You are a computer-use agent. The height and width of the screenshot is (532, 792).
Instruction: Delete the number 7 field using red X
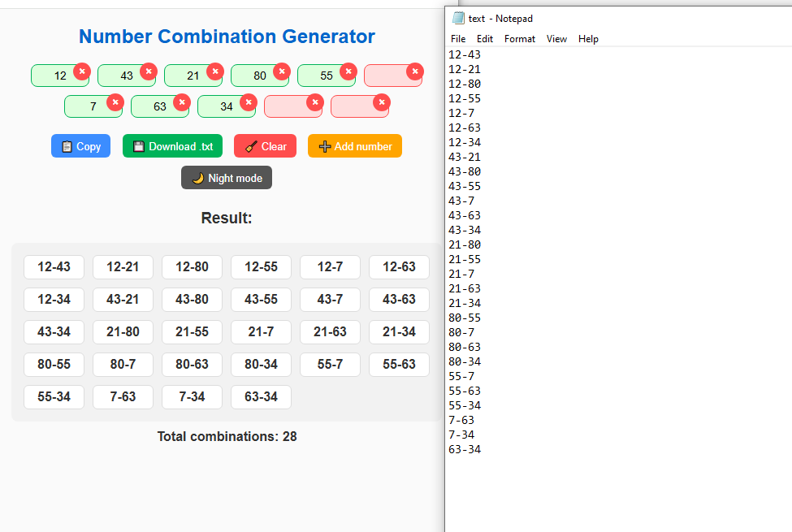click(115, 102)
